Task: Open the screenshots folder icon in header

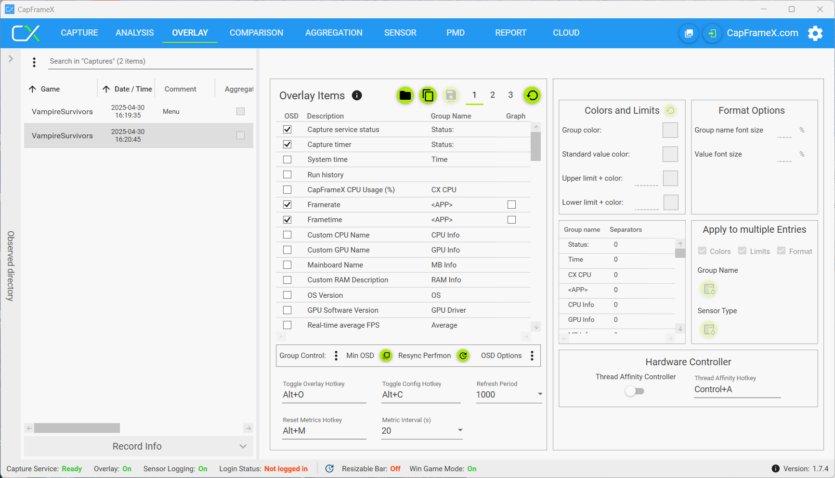Action: click(688, 33)
